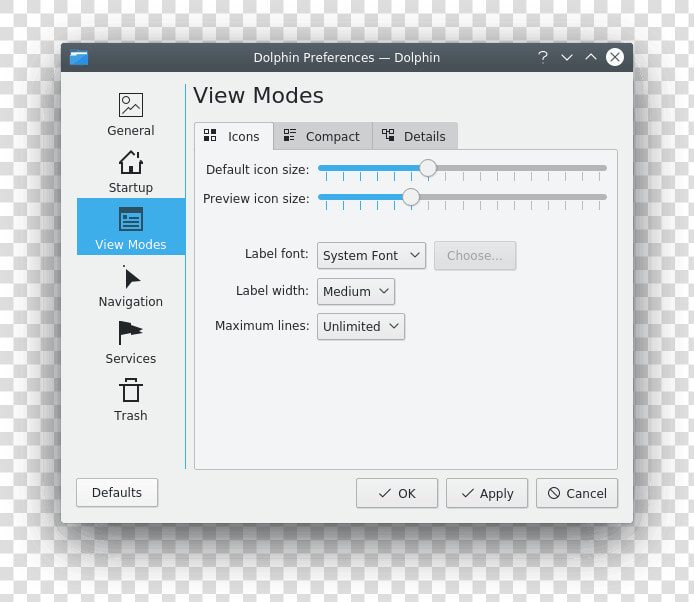
Task: Click the Cancel button
Action: (x=577, y=493)
